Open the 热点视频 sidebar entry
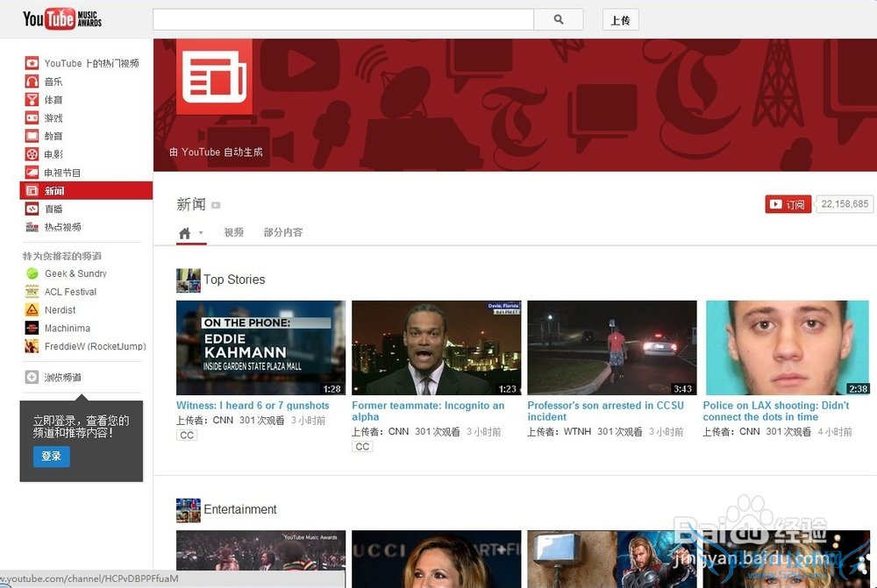This screenshot has height=588, width=877. pyautogui.click(x=62, y=227)
